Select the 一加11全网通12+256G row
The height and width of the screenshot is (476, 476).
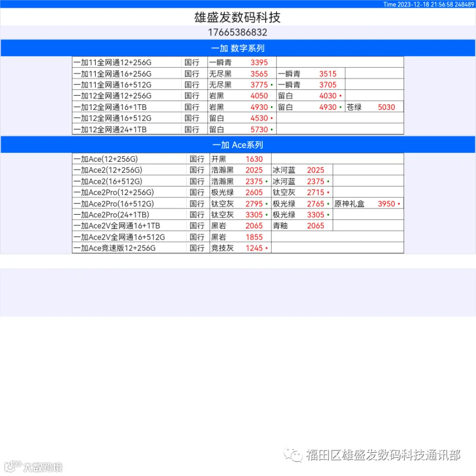point(238,62)
